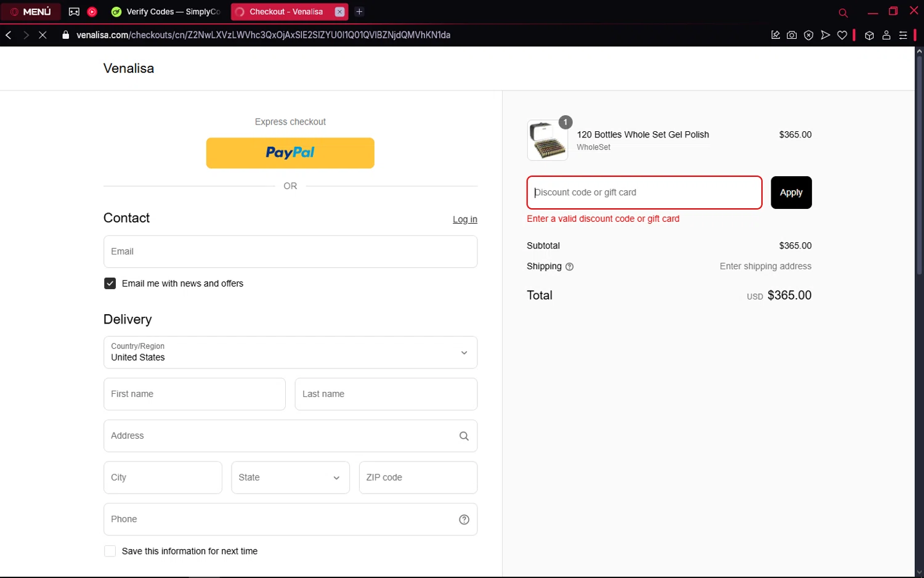Click the Last name field
Viewport: 924px width, 578px height.
(x=386, y=394)
